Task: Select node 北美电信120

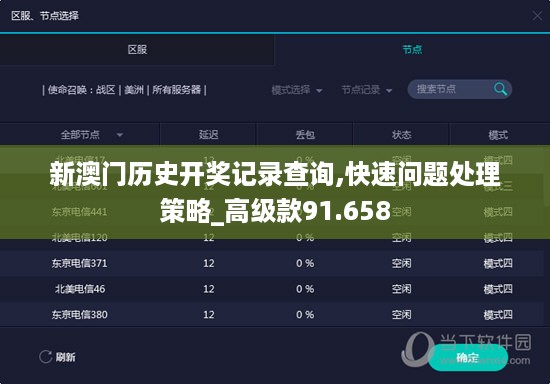Action: coord(79,237)
